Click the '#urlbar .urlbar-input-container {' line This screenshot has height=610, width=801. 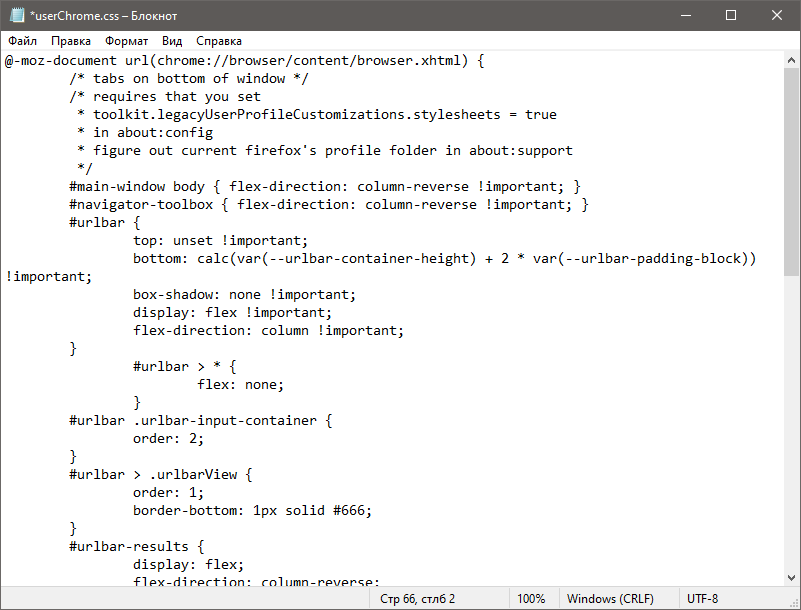[201, 420]
